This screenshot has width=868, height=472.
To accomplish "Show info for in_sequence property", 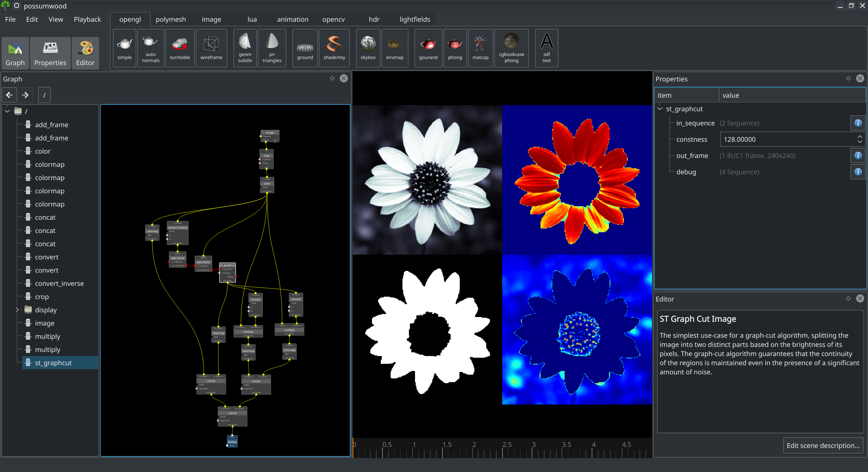I will [858, 123].
